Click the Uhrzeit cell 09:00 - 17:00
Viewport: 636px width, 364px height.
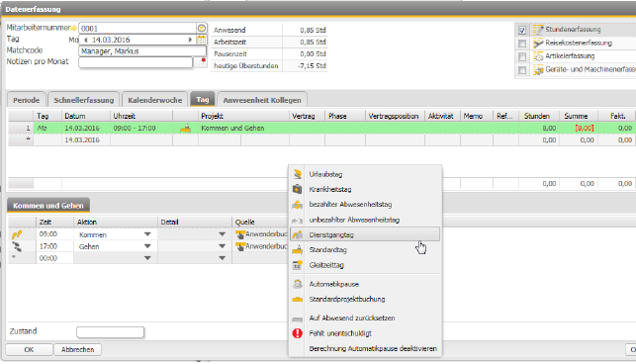[141, 129]
